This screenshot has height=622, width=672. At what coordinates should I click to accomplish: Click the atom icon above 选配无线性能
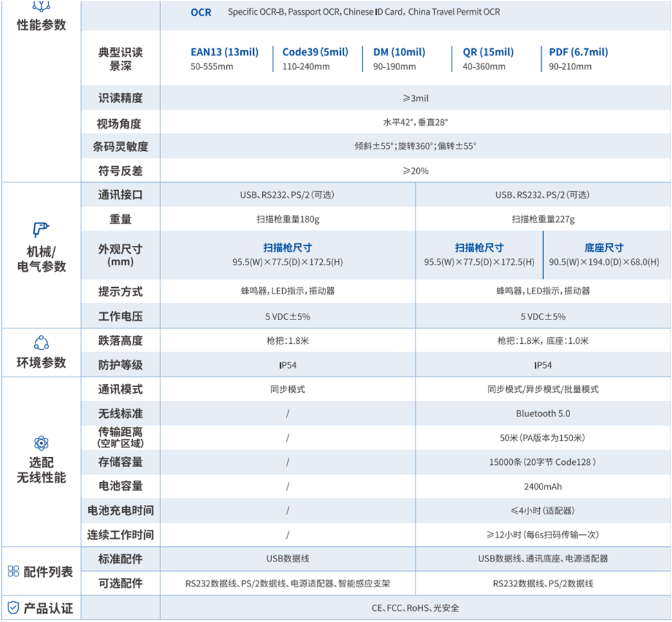coord(41,443)
